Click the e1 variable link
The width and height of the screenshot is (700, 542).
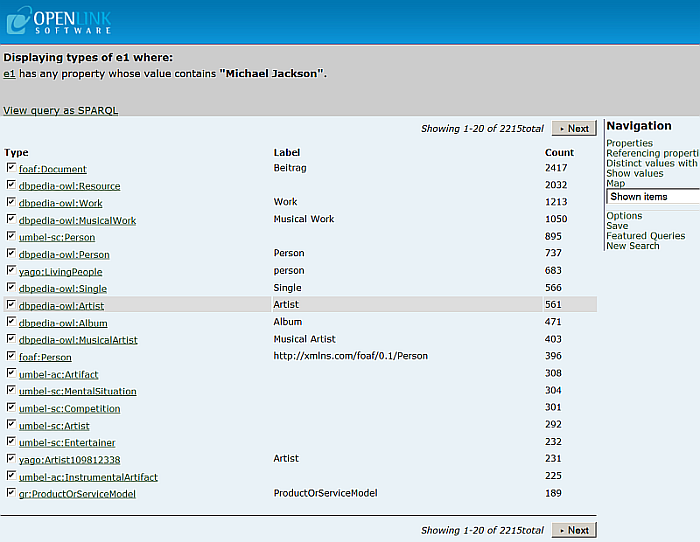tap(9, 74)
